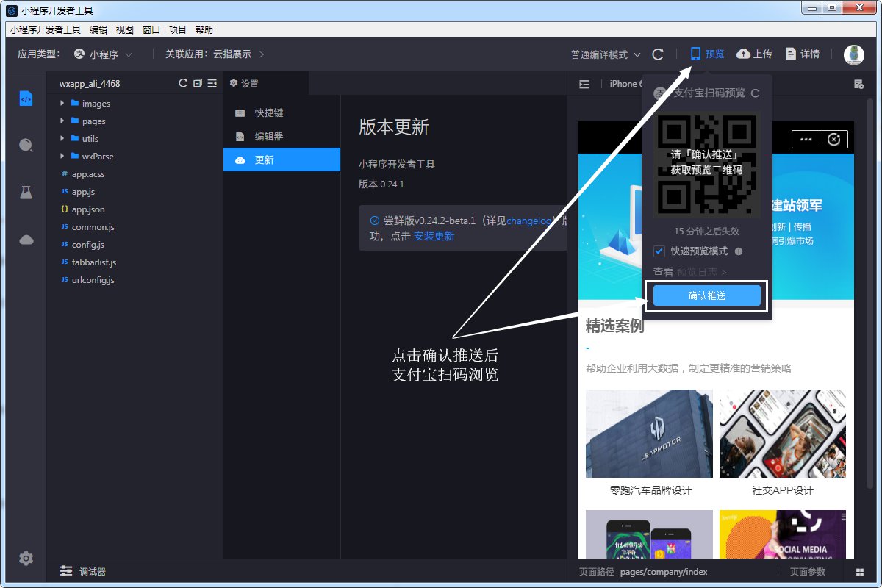Click the 零跑汽车品牌设计 case thumbnail
This screenshot has height=588, width=882.
[649, 434]
